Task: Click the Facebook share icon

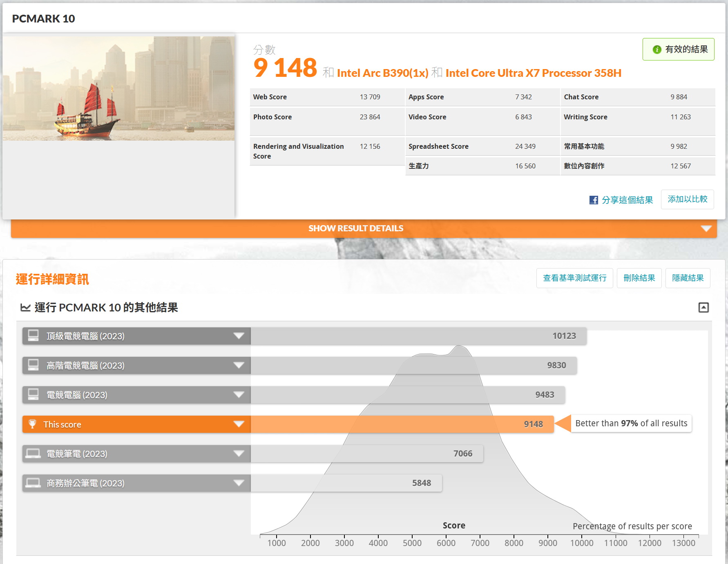Action: coord(594,200)
